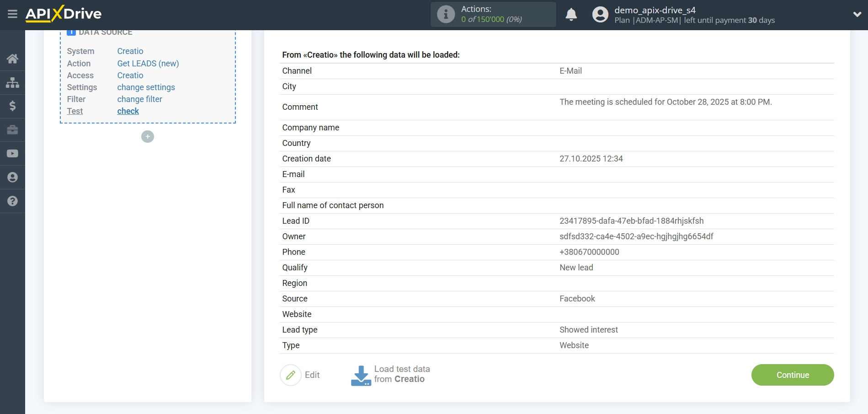Screen dimensions: 868x414
Task: Open change settings in the Data Source block
Action: click(x=146, y=87)
